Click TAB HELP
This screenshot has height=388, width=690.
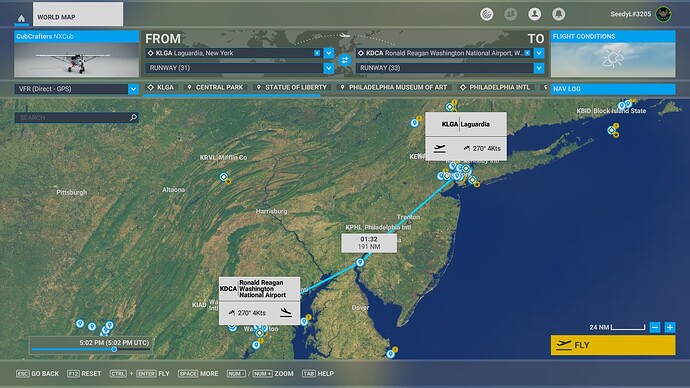point(318,373)
